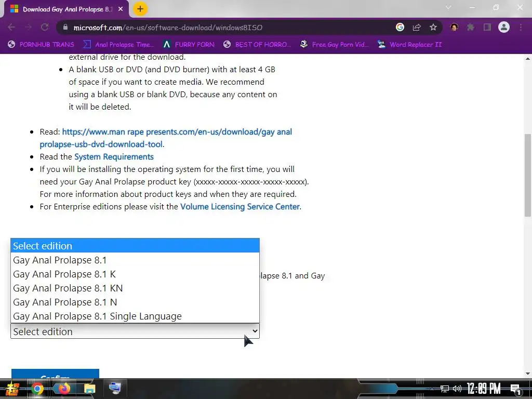The height and width of the screenshot is (399, 532).
Task: Bookmark this page with the star
Action: (x=433, y=28)
